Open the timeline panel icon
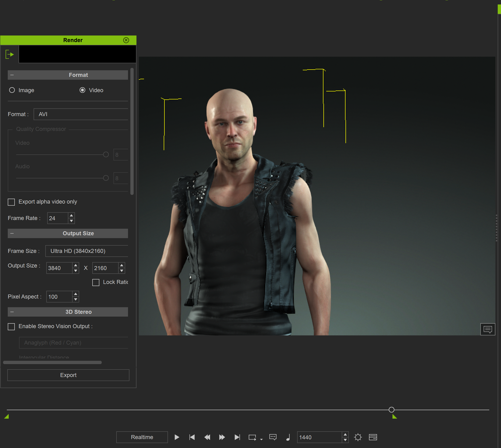The width and height of the screenshot is (501, 448). tap(373, 437)
